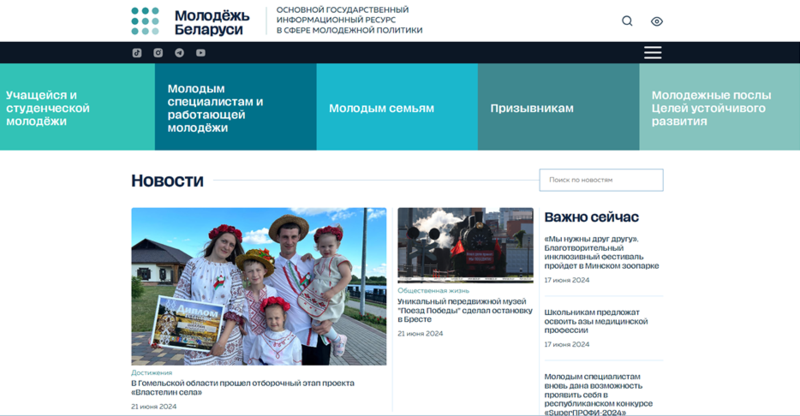
Task: Toggle the visually impaired eye icon
Action: tap(657, 21)
